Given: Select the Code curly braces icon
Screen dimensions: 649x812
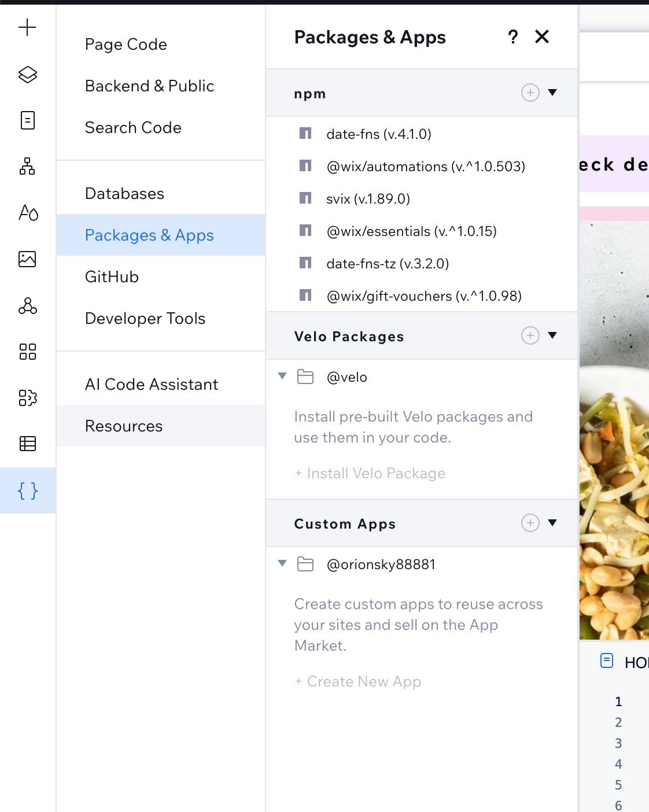Looking at the screenshot, I should [28, 490].
